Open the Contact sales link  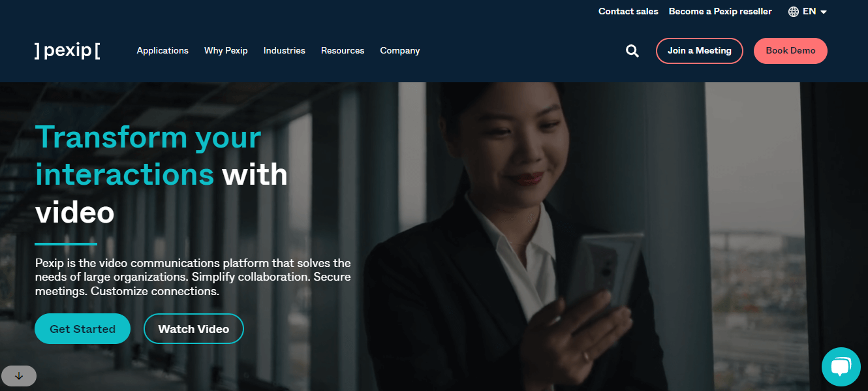(628, 12)
